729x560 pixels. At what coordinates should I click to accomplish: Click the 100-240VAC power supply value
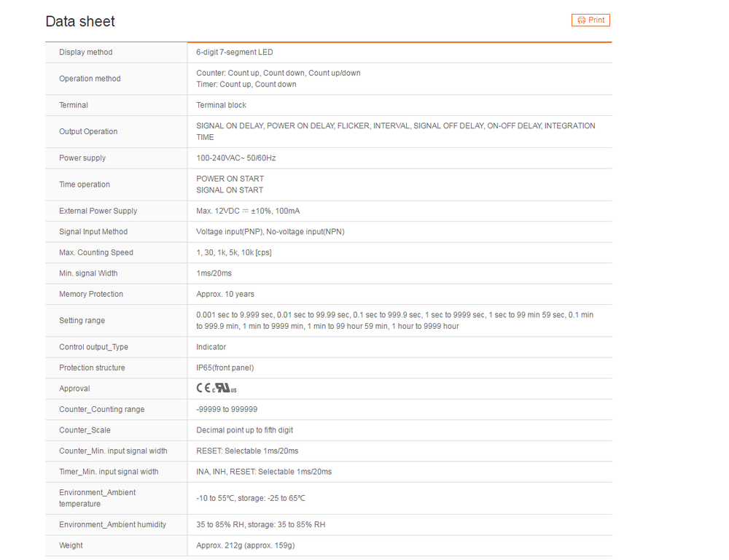(236, 158)
